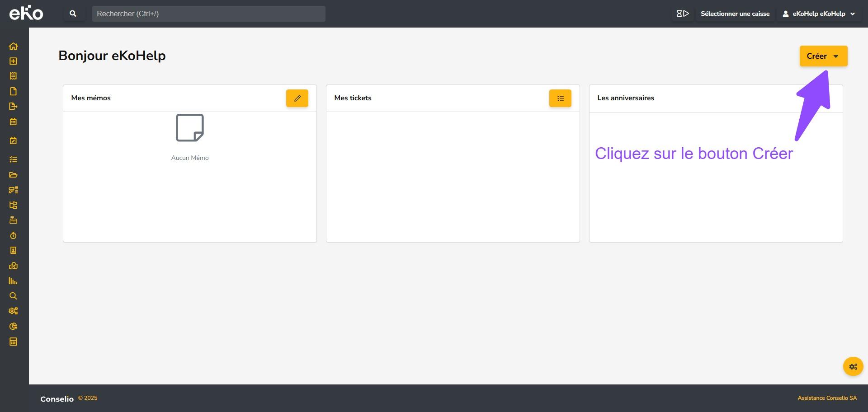Click the calendar icon in sidebar
The height and width of the screenshot is (412, 868).
(13, 122)
